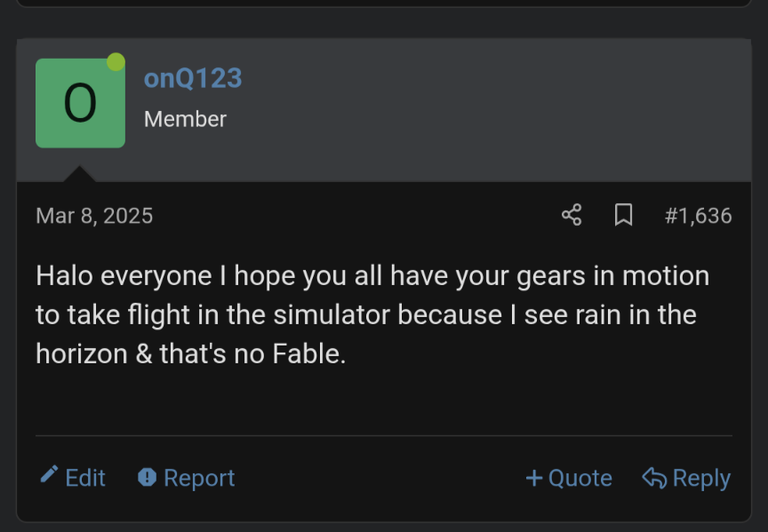Click the Mar 8, 2025 timestamp

click(94, 216)
